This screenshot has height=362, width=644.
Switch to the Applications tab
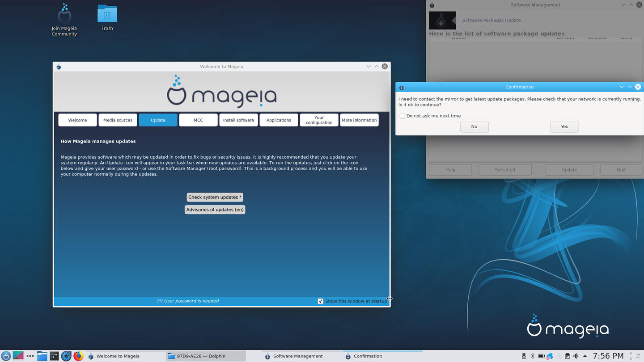tap(279, 120)
